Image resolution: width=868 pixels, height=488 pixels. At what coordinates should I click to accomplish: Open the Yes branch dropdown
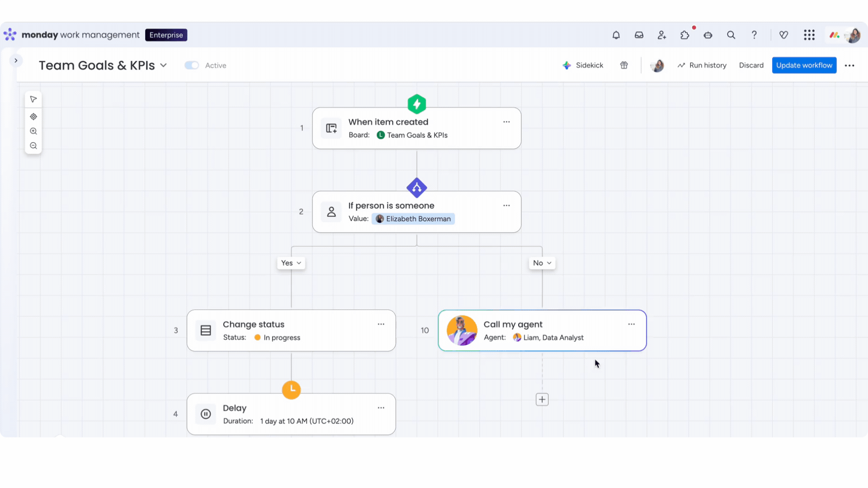(291, 263)
